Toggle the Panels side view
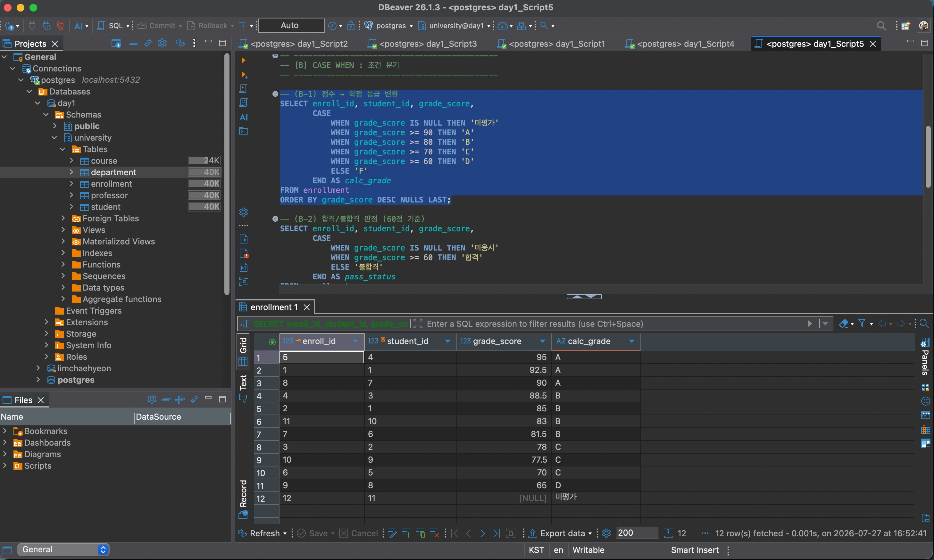This screenshot has height=560, width=934. (925, 356)
